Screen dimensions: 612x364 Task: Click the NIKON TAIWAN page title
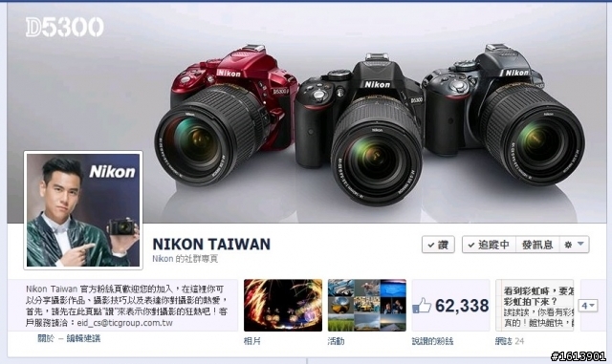(x=211, y=245)
